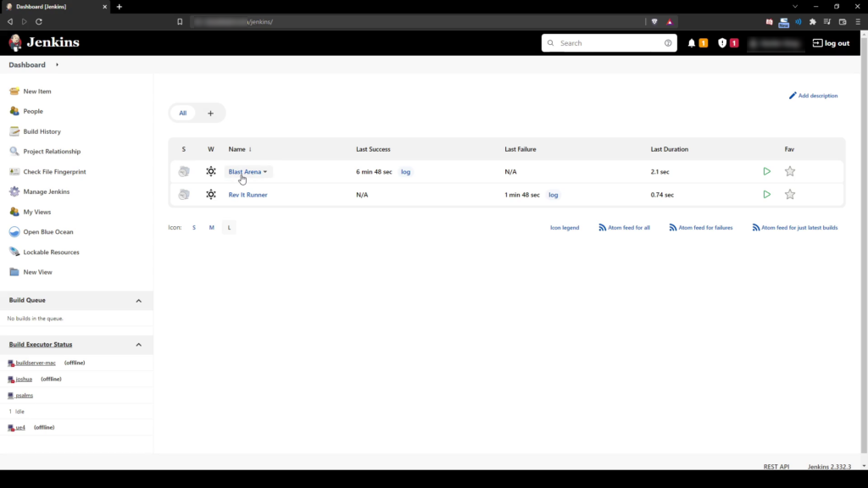Screen dimensions: 868x488
Task: Click the weather icon for Rev It Runner
Action: pyautogui.click(x=211, y=195)
